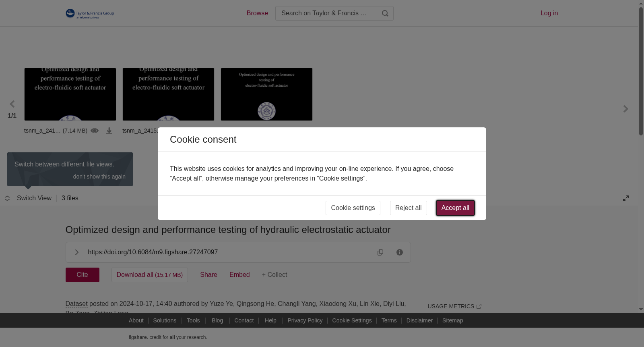
Task: Open Disclaimer footer link
Action: [x=419, y=320]
